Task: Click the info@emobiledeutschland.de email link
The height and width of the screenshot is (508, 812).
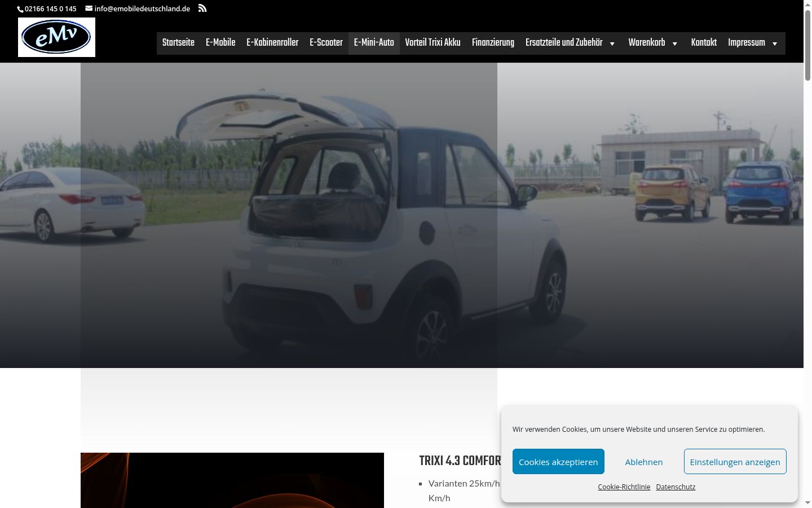Action: tap(142, 8)
